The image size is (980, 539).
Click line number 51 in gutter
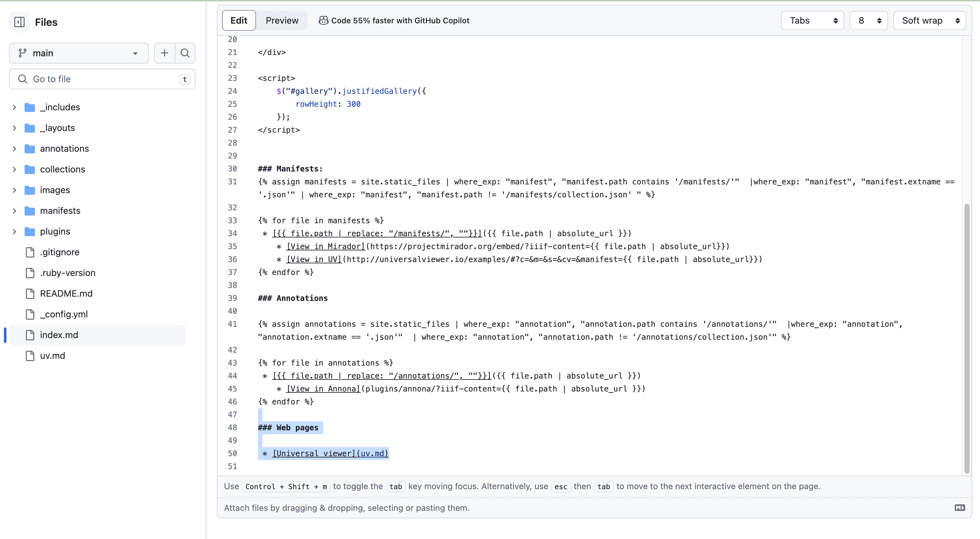(232, 466)
